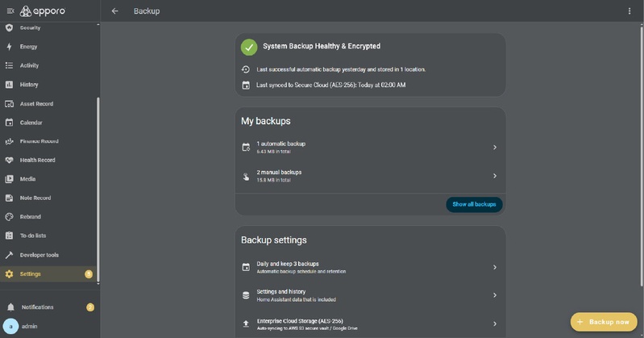Click the green healthy checkmark icon
644x338 pixels.
249,48
